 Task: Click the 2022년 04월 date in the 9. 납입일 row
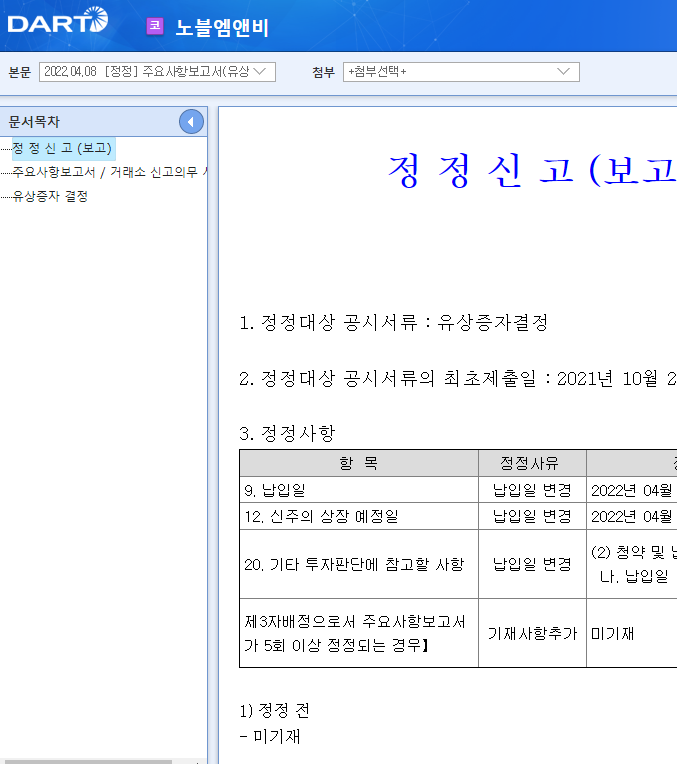click(x=632, y=490)
